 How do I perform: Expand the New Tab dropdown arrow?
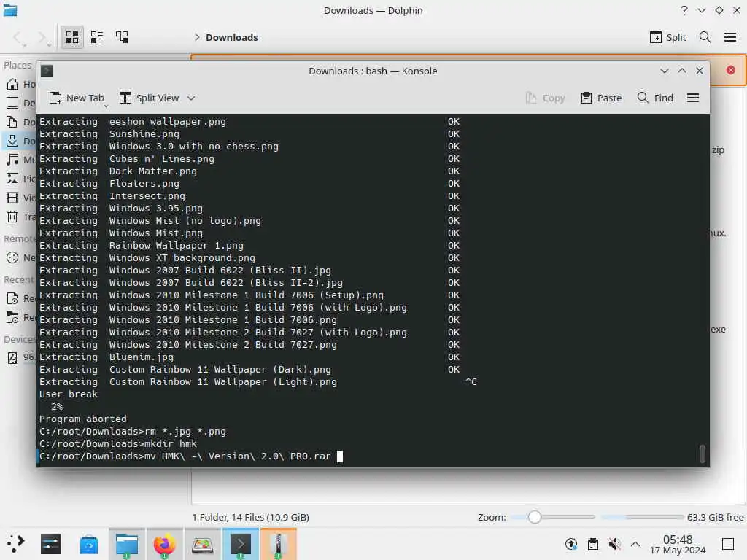tap(106, 105)
